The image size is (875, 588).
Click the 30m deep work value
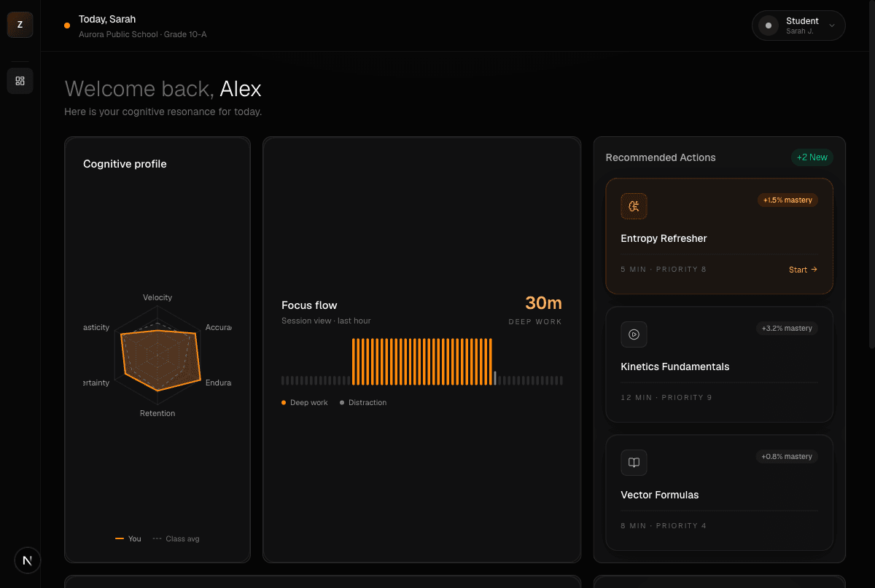pos(543,303)
